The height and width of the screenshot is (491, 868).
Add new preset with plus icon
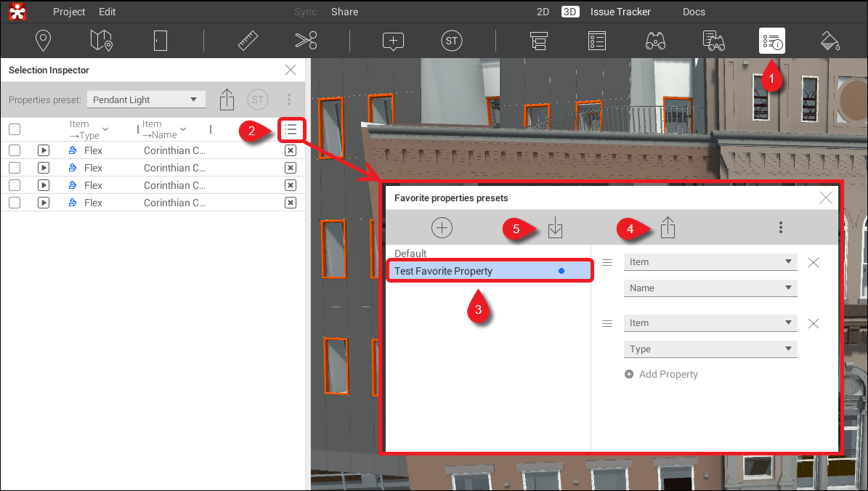(x=442, y=228)
